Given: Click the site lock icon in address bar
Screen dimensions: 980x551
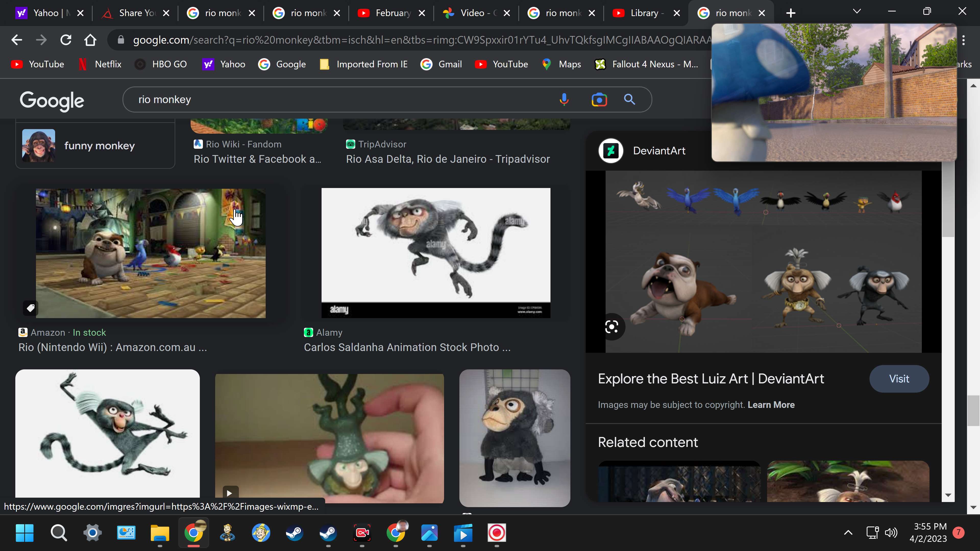Looking at the screenshot, I should coord(121,40).
